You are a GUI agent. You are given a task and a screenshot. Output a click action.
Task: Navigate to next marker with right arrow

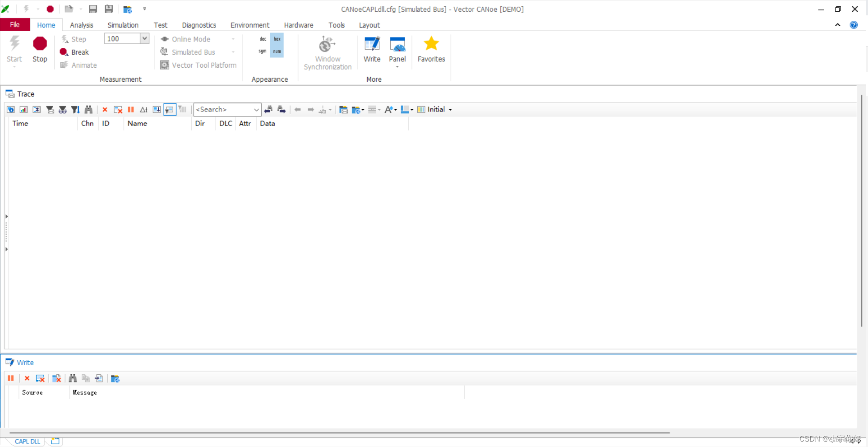(311, 109)
